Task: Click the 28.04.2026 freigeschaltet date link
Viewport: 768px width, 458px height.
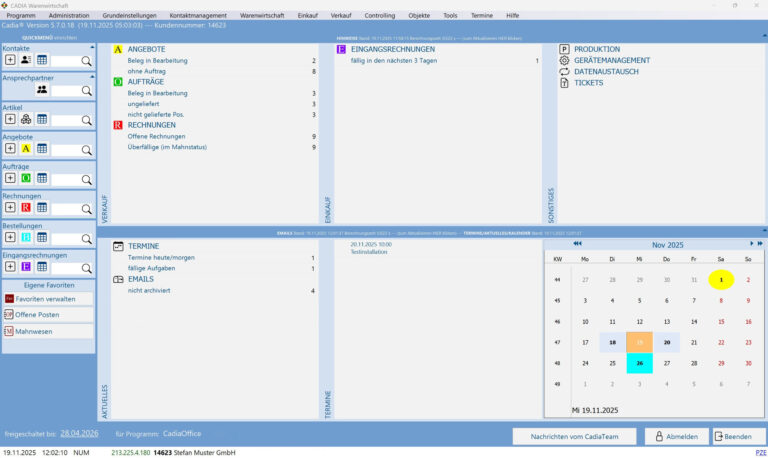Action: pos(79,434)
